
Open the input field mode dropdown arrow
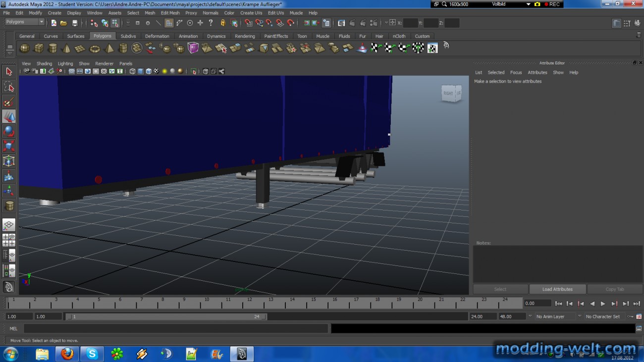click(386, 23)
